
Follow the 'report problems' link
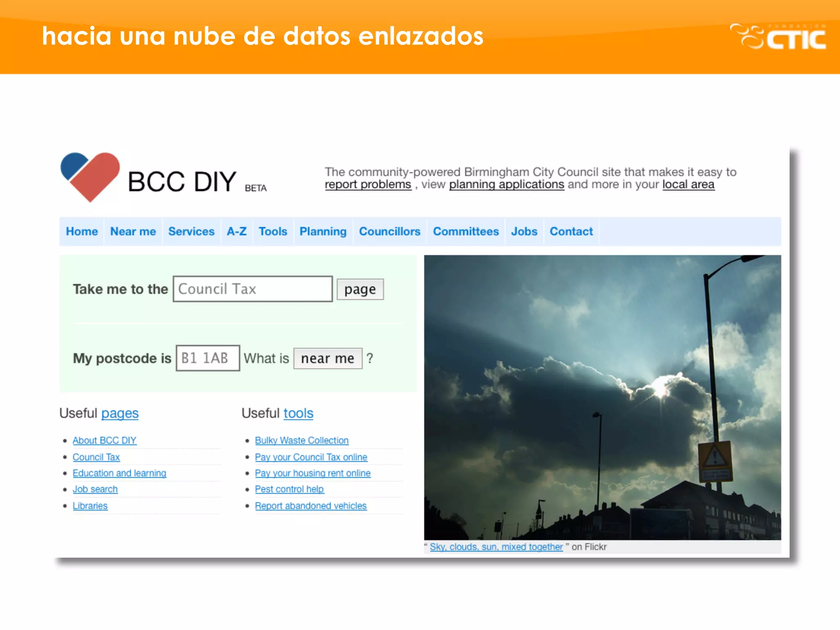[x=368, y=185]
